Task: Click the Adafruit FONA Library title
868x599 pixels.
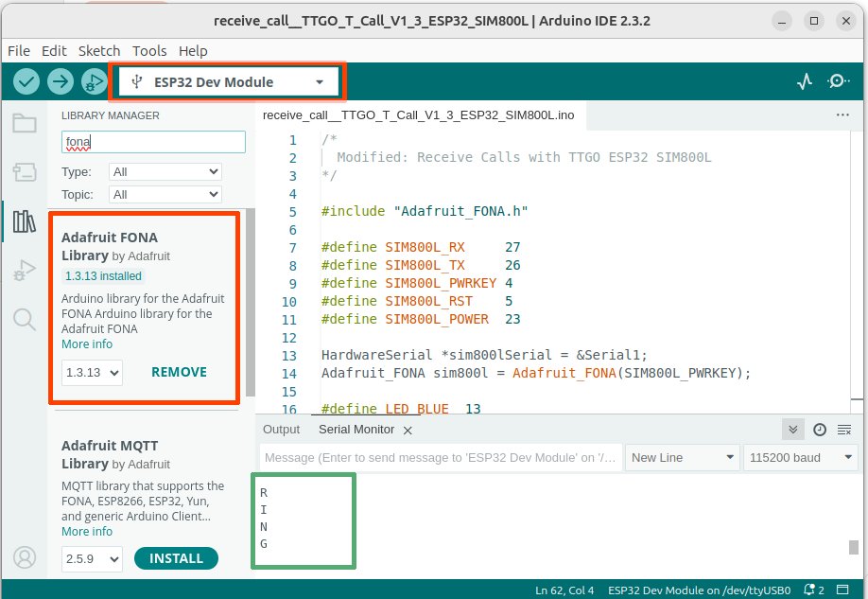Action: 110,246
